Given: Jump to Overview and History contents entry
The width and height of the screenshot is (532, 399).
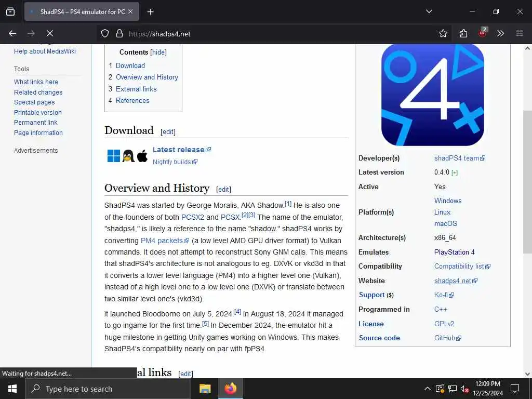Looking at the screenshot, I should 147,77.
